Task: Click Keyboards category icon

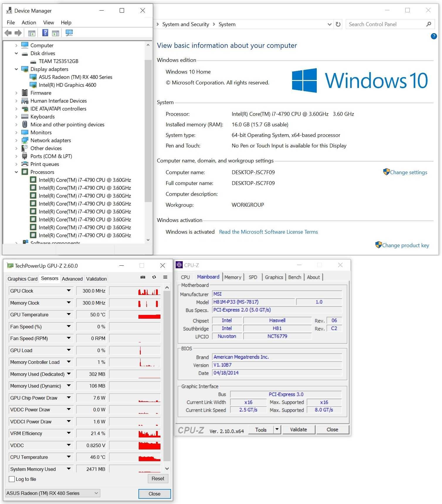Action: pos(25,116)
